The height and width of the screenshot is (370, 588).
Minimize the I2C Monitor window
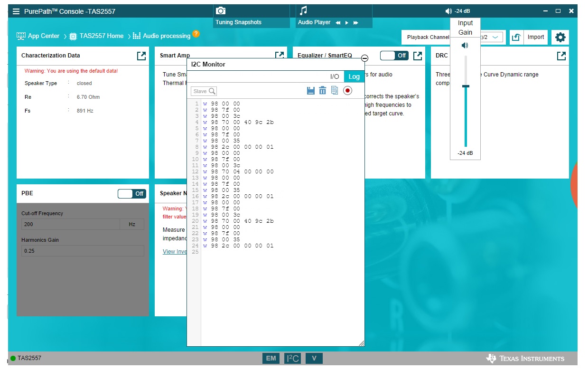[364, 58]
